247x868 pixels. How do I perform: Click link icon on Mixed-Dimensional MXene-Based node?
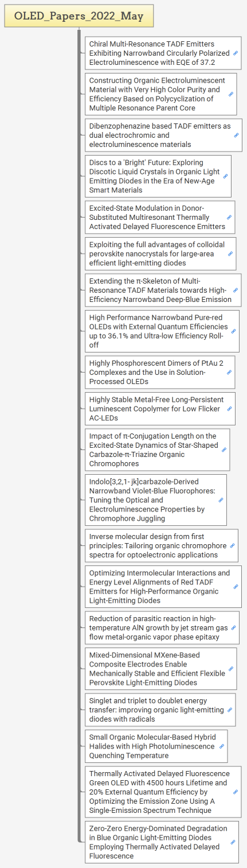231,669
